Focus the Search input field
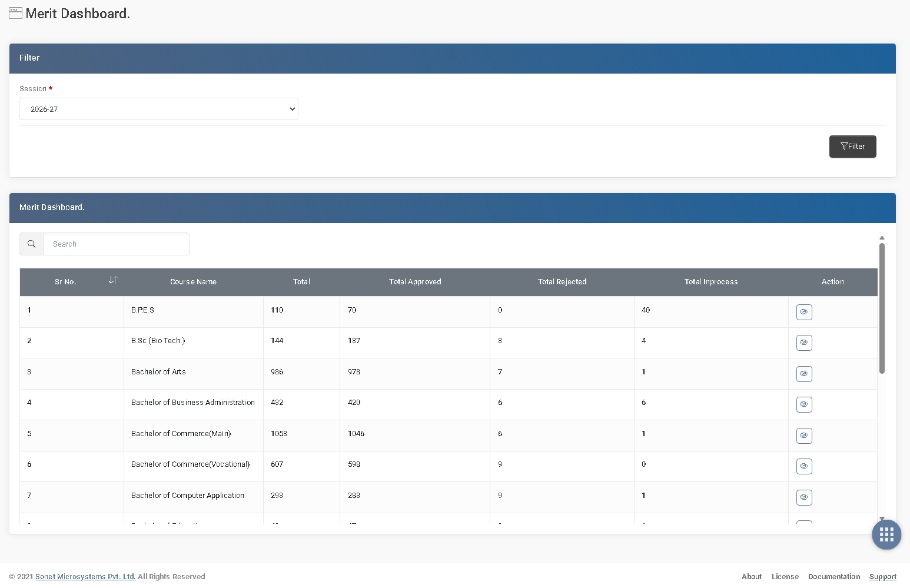This screenshot has width=910, height=588. 117,244
